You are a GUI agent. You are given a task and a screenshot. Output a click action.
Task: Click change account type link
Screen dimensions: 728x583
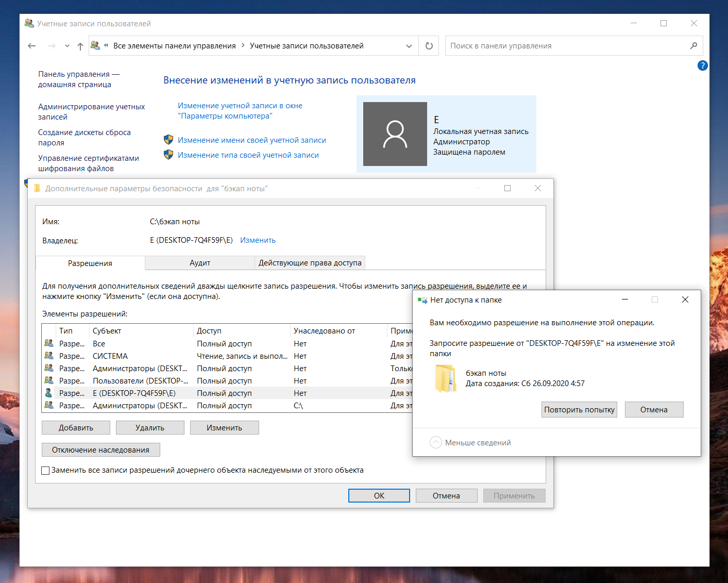(x=248, y=155)
